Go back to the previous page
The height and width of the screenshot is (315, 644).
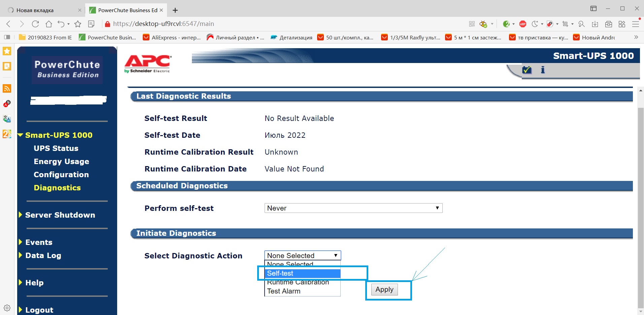9,24
